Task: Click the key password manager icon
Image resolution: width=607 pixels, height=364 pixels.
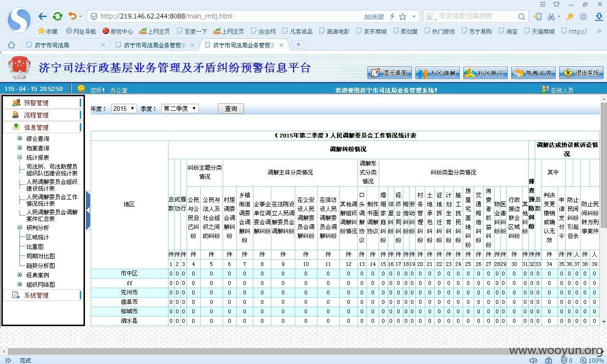Action: pyautogui.click(x=570, y=17)
